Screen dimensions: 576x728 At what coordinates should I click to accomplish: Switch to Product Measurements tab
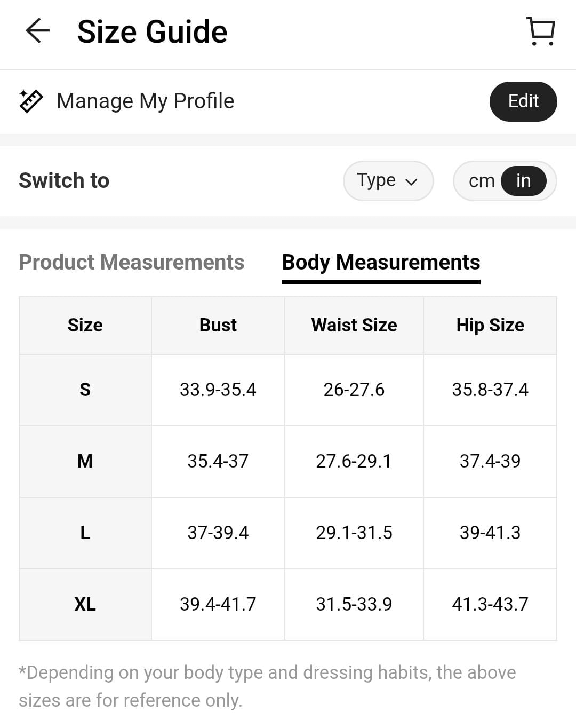(x=131, y=262)
